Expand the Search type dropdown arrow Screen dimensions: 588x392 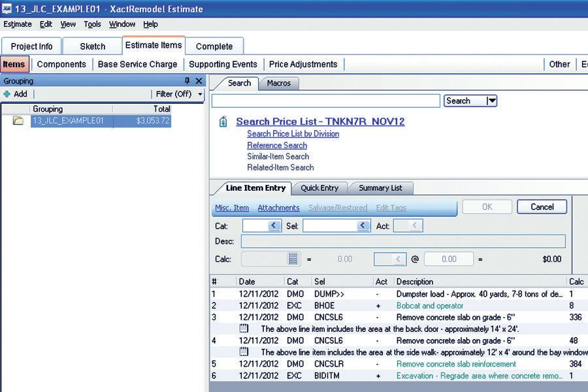click(492, 101)
